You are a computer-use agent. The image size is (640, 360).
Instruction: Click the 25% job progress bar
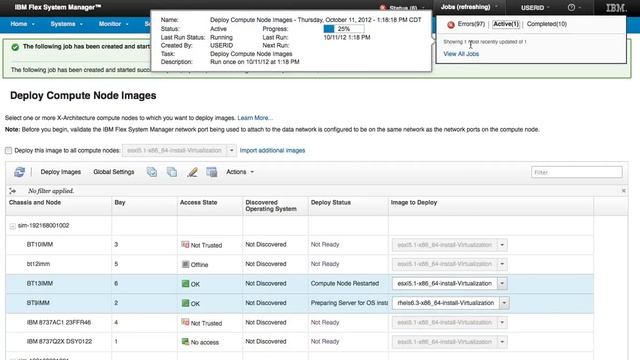point(343,29)
